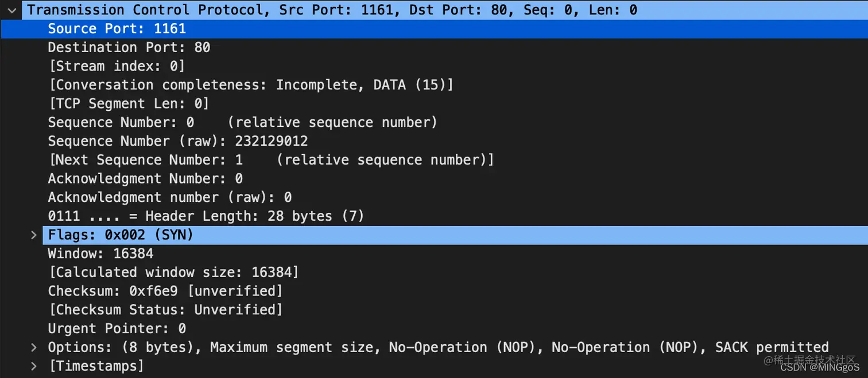Viewport: 868px width, 378px height.
Task: Select the Options: (8 bytes) row text
Action: (438, 348)
